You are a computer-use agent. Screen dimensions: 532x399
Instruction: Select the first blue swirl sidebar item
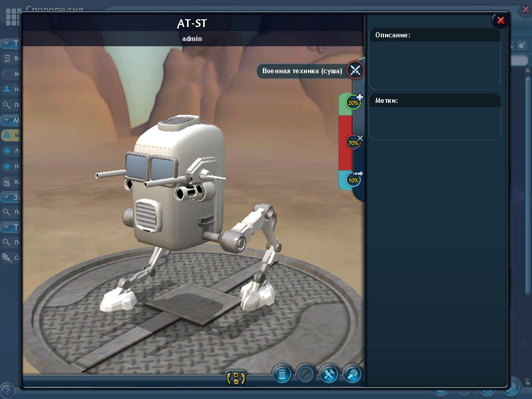[7, 151]
